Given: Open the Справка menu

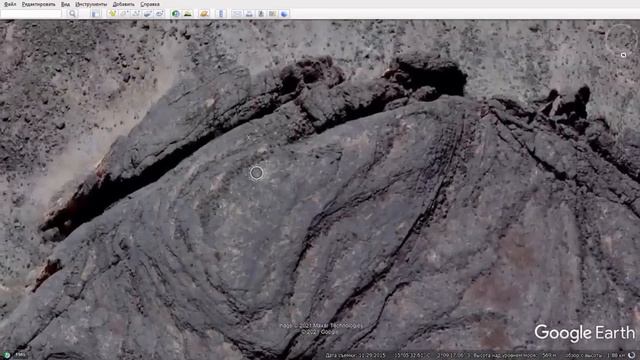Looking at the screenshot, I should click(150, 4).
